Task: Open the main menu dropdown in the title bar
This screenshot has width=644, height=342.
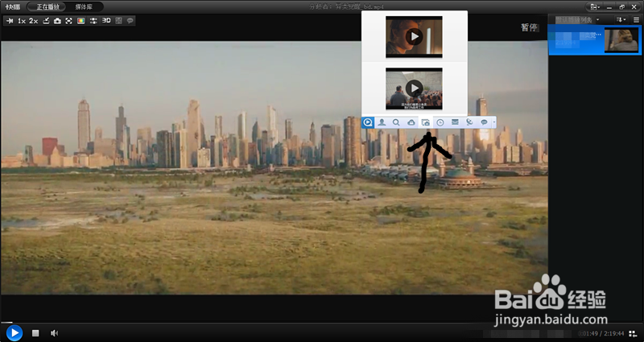Action: point(595,7)
